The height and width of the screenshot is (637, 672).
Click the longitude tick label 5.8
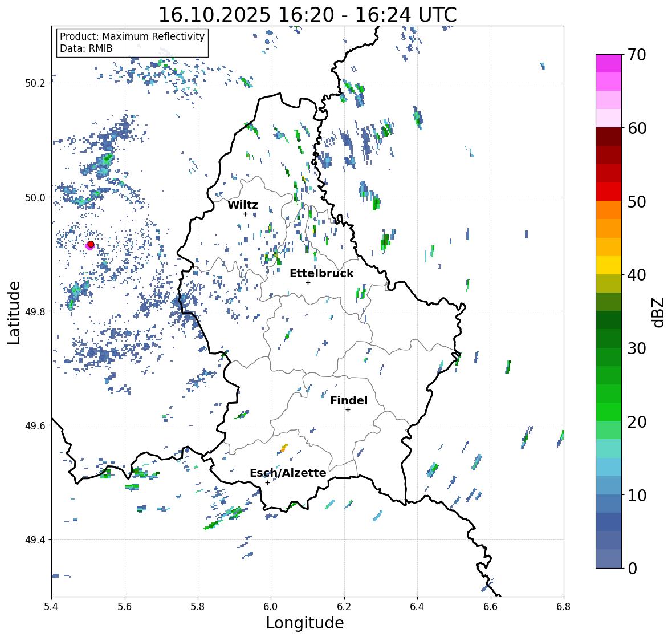[x=198, y=607]
